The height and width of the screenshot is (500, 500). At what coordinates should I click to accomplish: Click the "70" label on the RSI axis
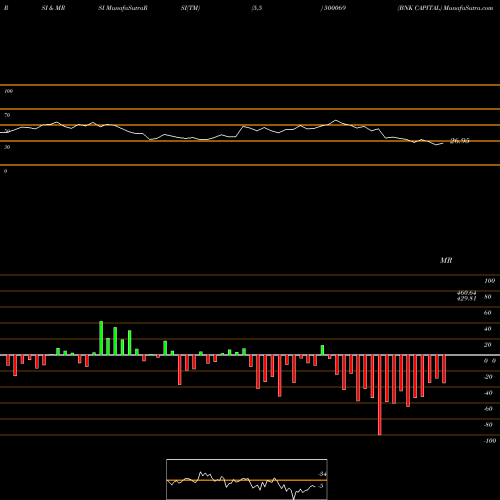[7, 115]
